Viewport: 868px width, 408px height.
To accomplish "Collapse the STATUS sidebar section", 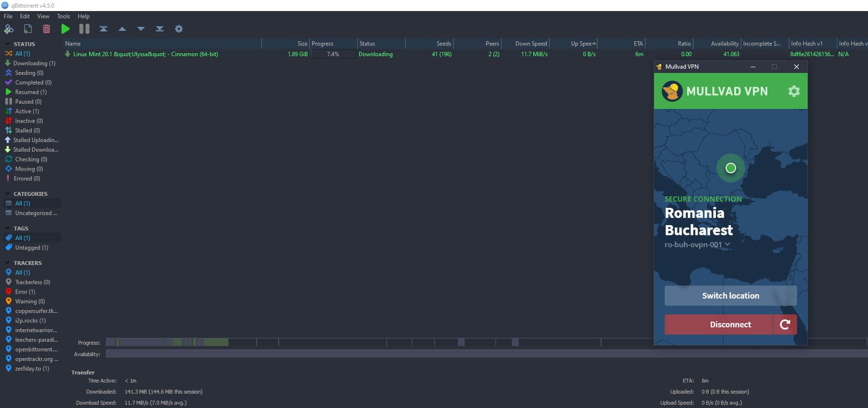I will (7, 44).
